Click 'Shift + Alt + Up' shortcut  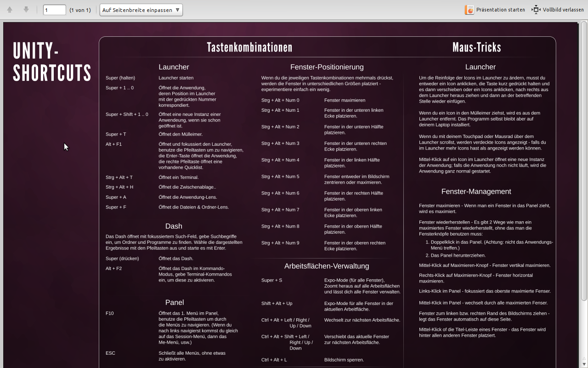tap(277, 303)
